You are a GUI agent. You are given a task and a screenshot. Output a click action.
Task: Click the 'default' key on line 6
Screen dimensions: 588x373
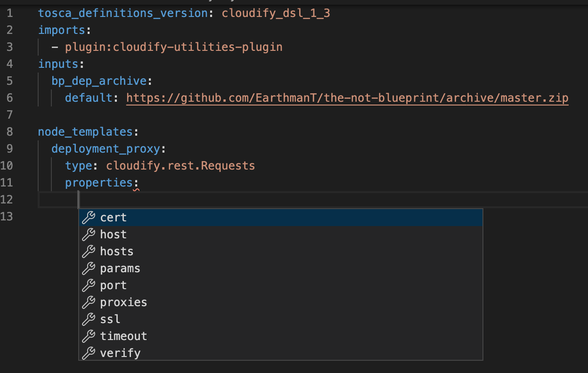89,98
